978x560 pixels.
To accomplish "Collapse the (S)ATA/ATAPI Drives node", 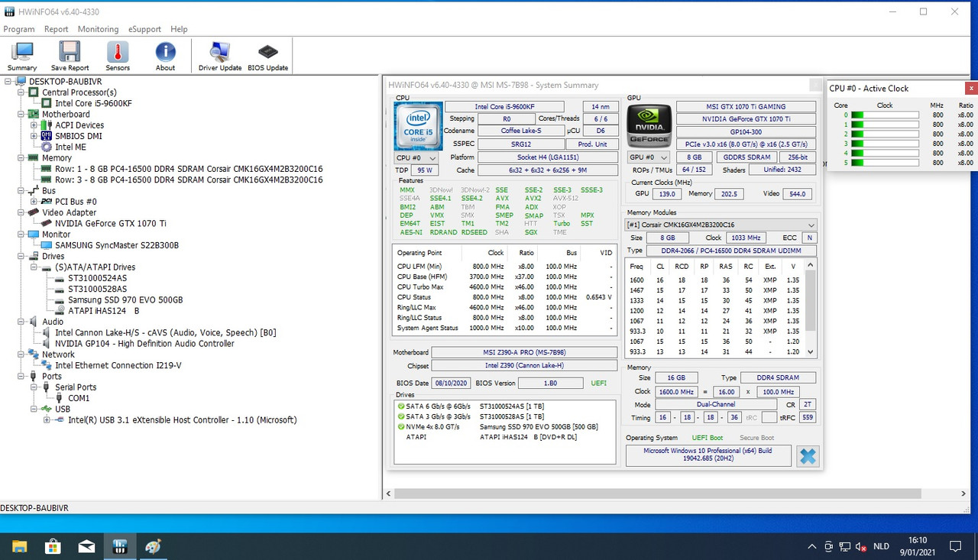I will coord(34,267).
